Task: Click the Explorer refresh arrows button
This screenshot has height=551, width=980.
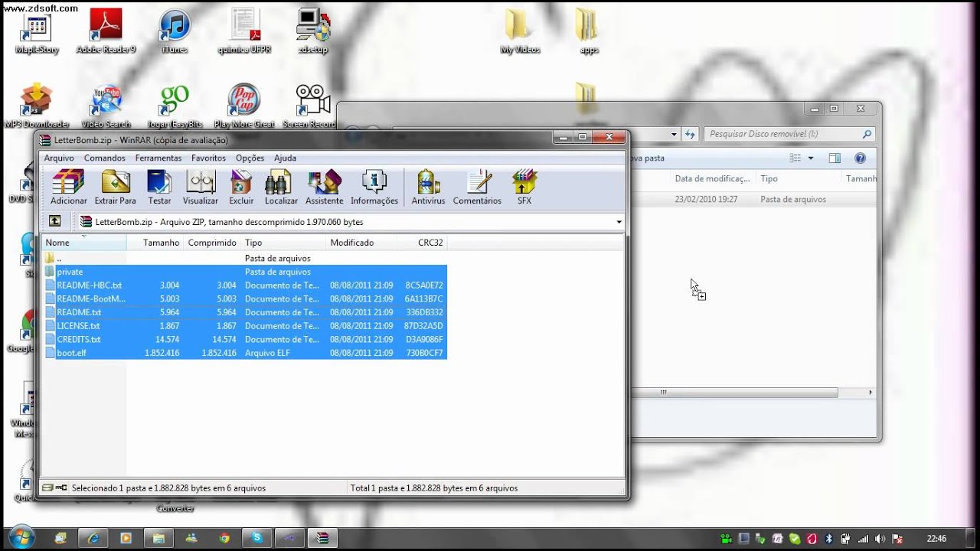Action: pyautogui.click(x=690, y=134)
